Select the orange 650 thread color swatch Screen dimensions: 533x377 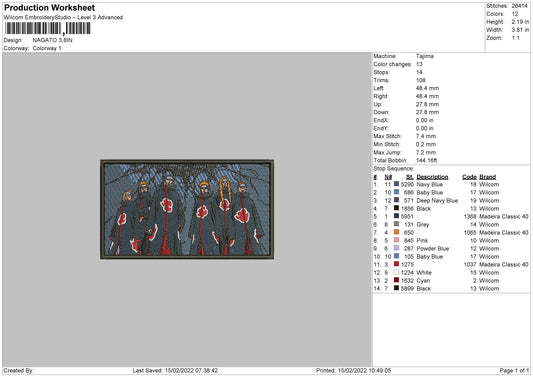click(x=396, y=232)
